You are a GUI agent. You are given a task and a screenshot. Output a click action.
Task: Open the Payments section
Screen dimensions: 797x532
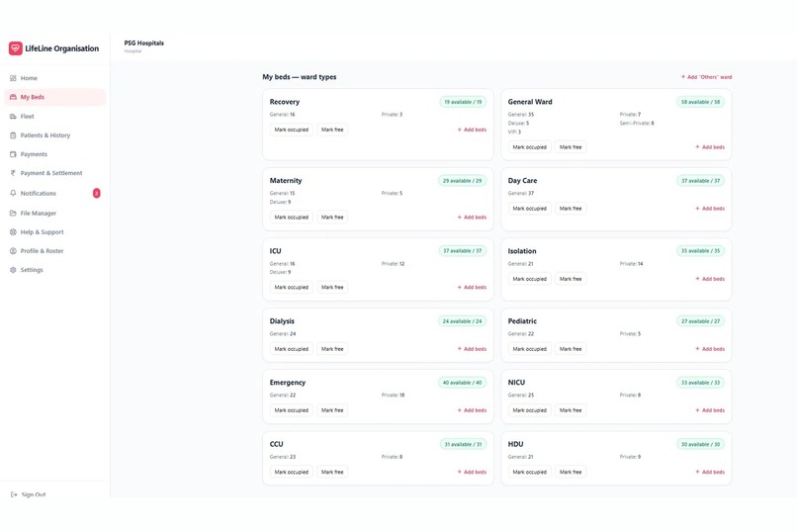[x=55, y=154]
